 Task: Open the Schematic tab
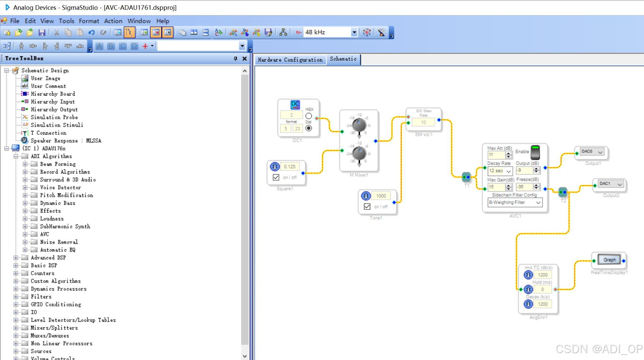click(343, 59)
